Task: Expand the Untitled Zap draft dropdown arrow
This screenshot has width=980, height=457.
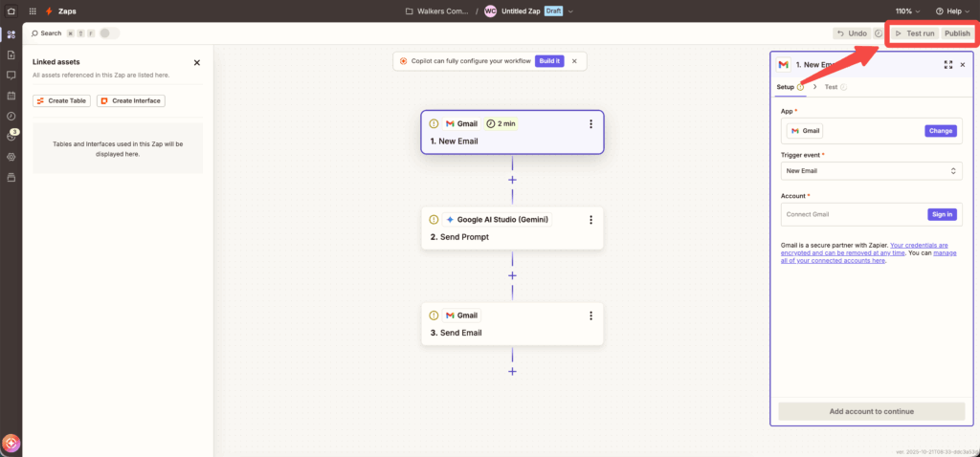Action: pos(571,11)
